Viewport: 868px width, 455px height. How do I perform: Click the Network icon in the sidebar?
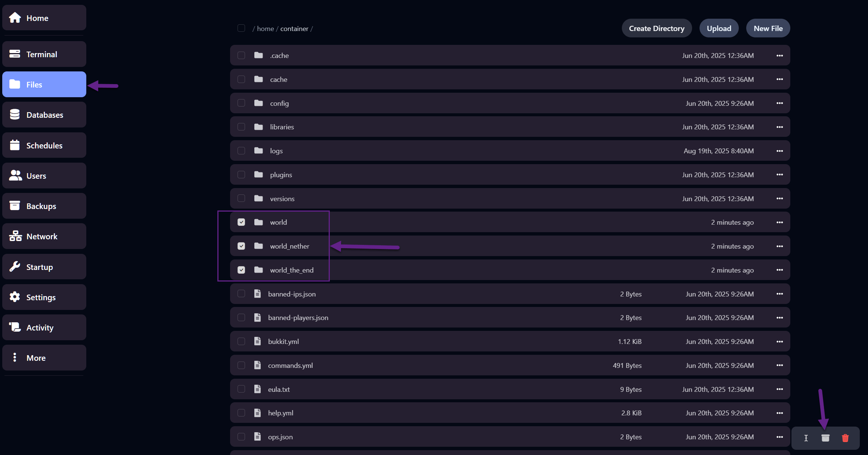(x=15, y=236)
